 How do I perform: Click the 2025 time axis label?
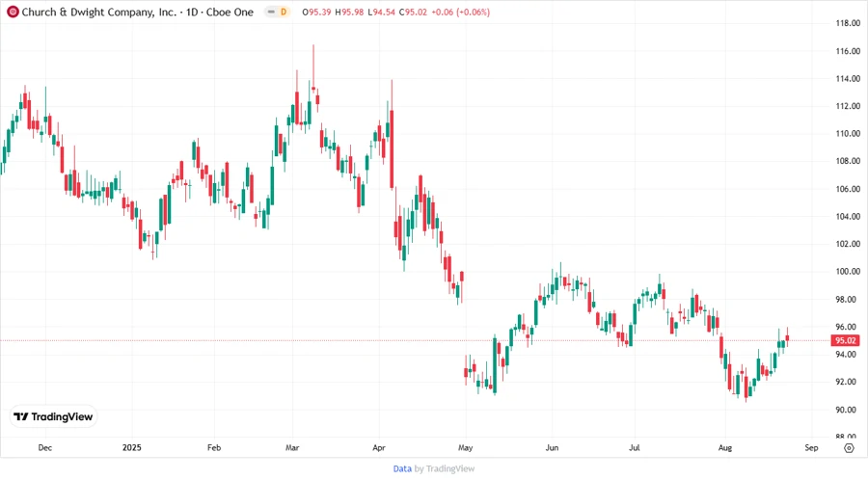132,447
